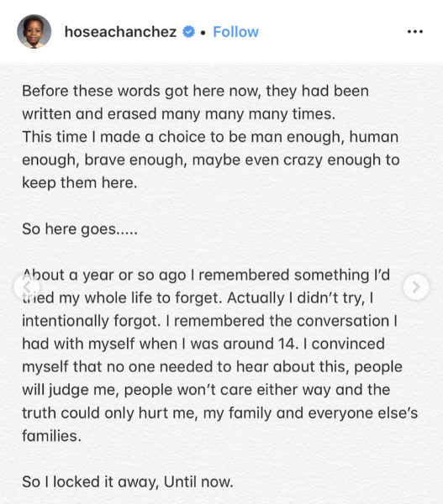Open the hoseachanchez username link

click(121, 32)
